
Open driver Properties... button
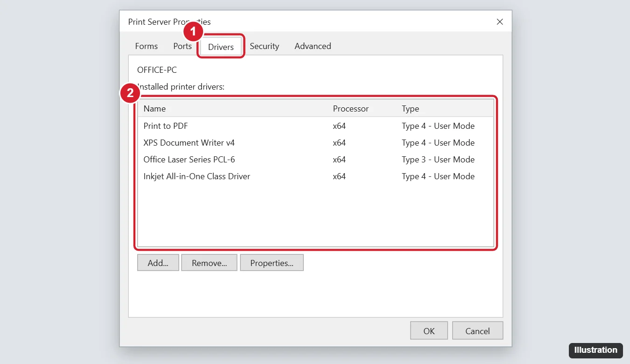[272, 263]
